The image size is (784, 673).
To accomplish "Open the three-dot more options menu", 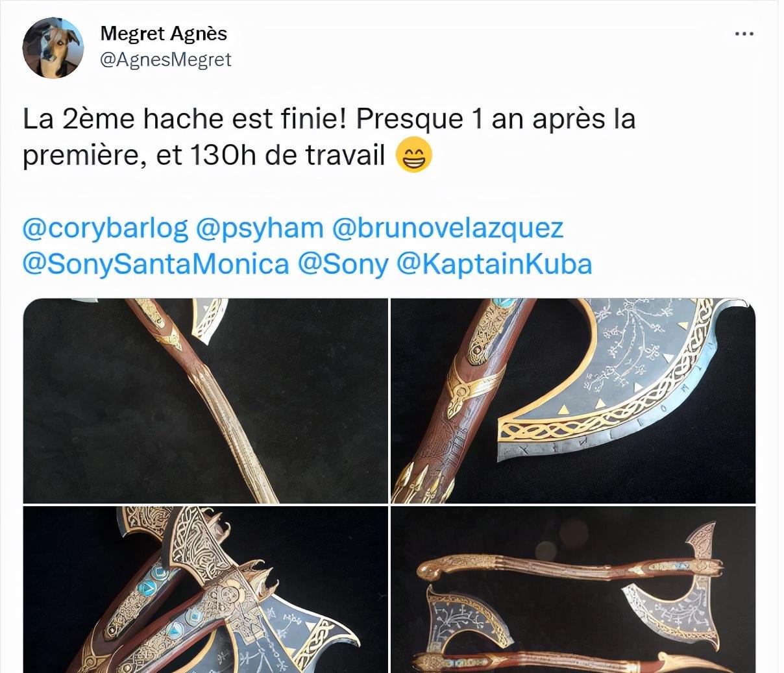I will click(744, 34).
